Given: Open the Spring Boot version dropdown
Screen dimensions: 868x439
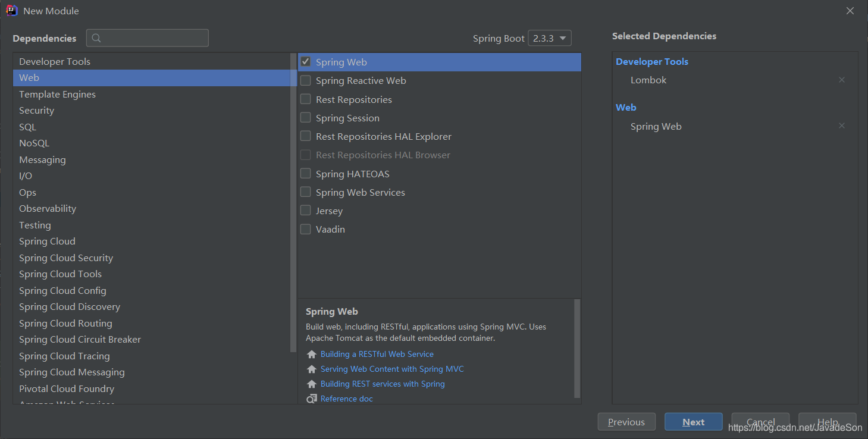Looking at the screenshot, I should click(549, 38).
